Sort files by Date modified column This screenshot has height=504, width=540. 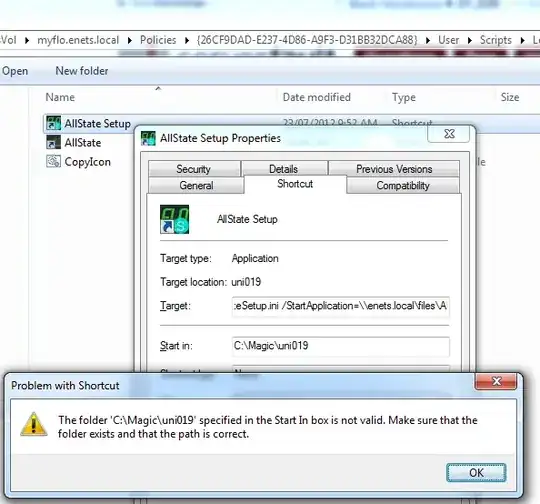pyautogui.click(x=316, y=97)
